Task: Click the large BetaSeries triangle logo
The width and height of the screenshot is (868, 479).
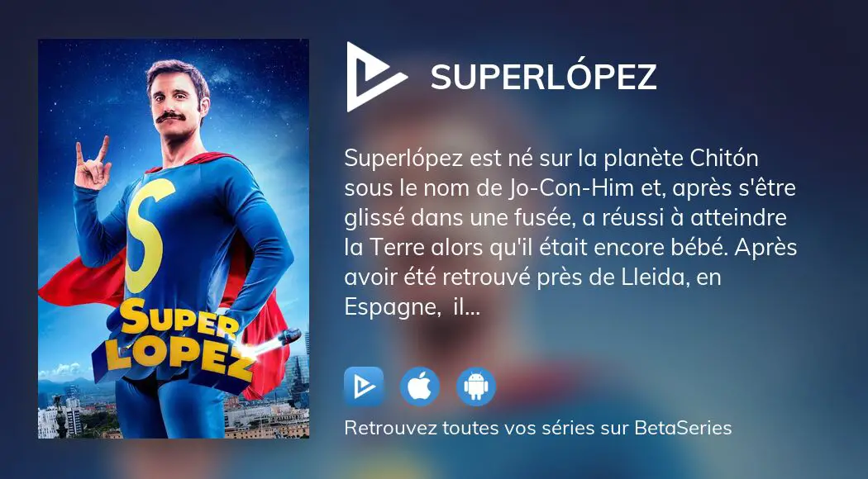Action: click(375, 77)
